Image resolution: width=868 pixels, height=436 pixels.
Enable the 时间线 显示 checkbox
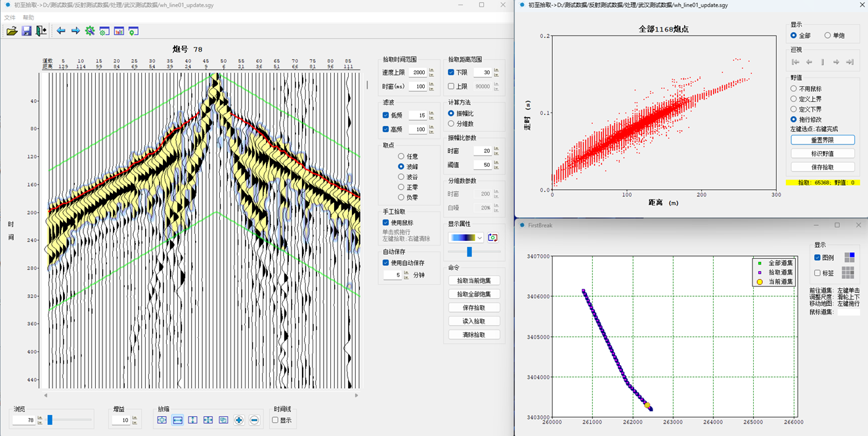275,420
